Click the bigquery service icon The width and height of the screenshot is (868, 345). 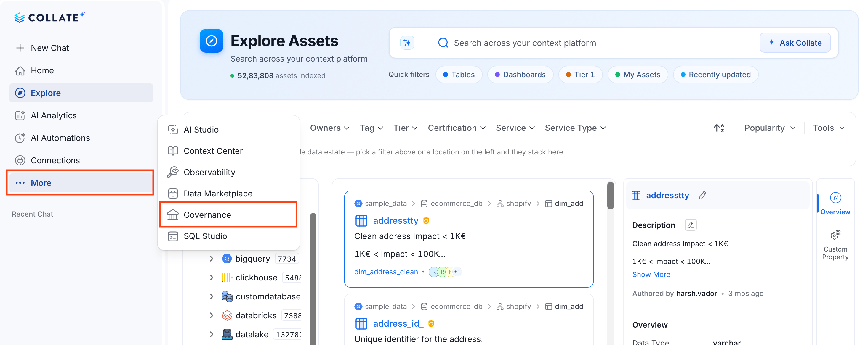(227, 259)
